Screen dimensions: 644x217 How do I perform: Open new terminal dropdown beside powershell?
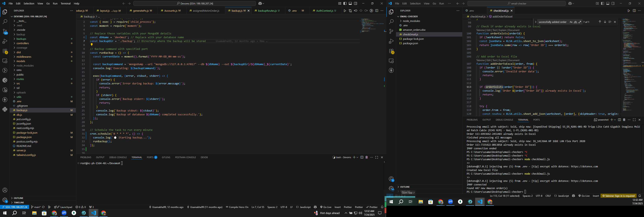(x=615, y=120)
